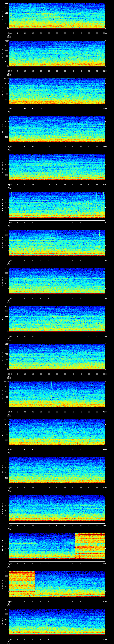The image size is (114, 644).
Task: Select the spectrogram panel starting at 12:36:00
Action: coord(57,280)
